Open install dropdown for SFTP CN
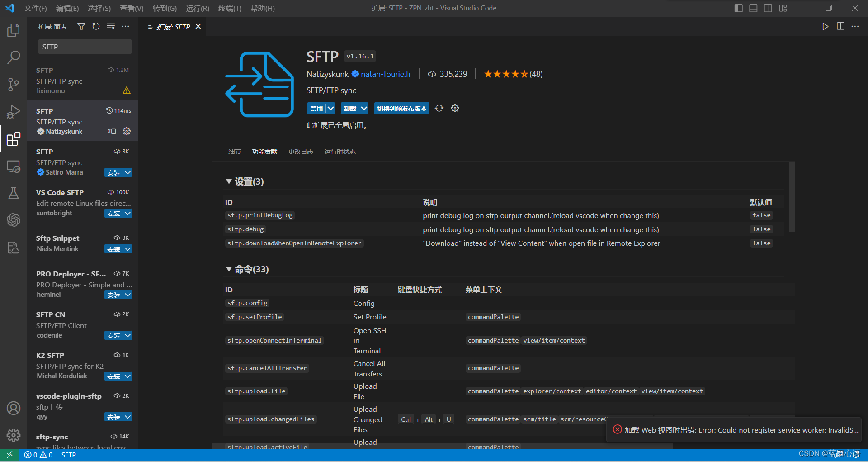The width and height of the screenshot is (868, 462). pyautogui.click(x=128, y=335)
